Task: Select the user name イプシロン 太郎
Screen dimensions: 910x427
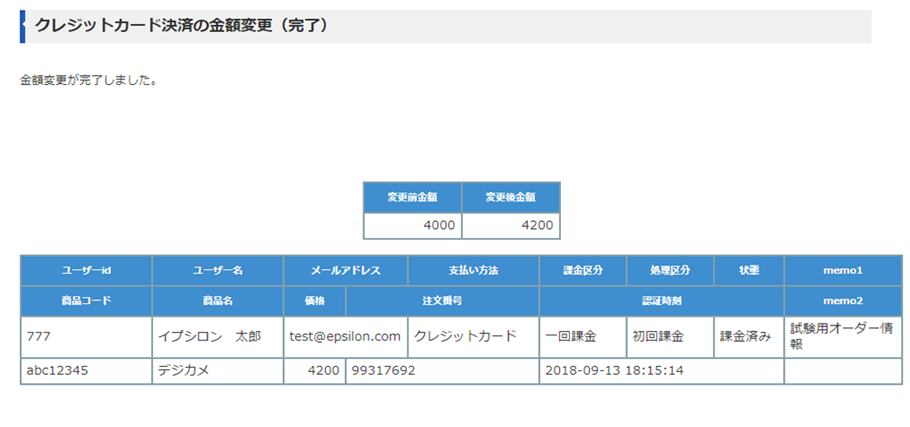Action: pyautogui.click(x=210, y=337)
